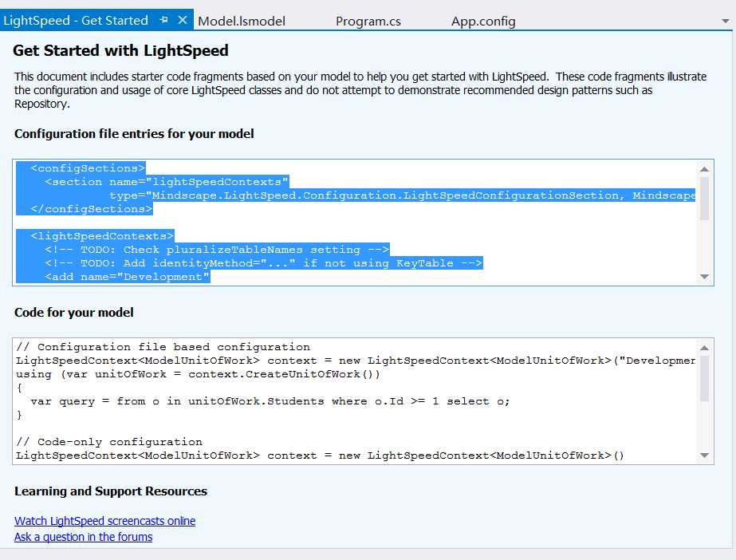The image size is (736, 560).
Task: Click the code box scroll up arrow
Action: point(704,348)
